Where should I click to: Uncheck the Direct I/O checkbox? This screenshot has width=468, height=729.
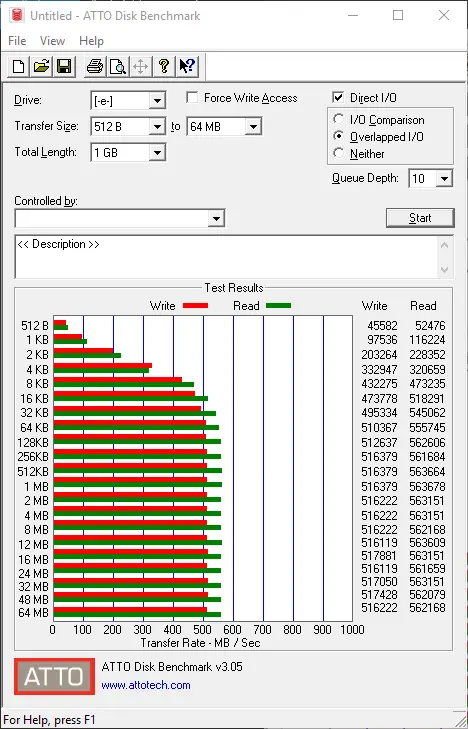pyautogui.click(x=338, y=98)
